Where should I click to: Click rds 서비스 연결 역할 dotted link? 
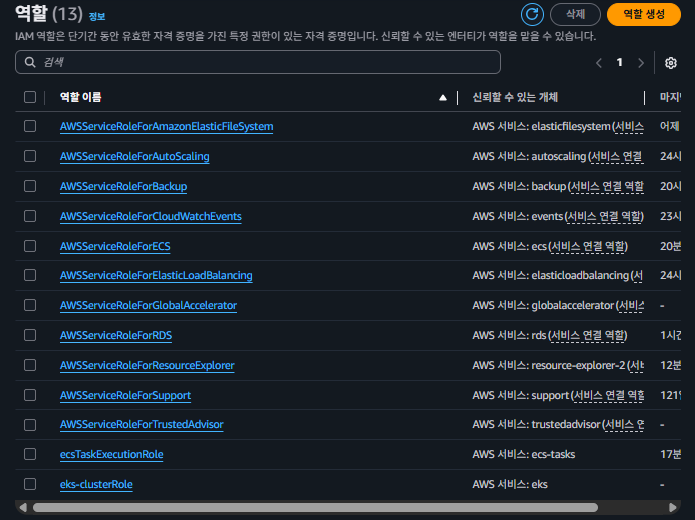pyautogui.click(x=588, y=336)
